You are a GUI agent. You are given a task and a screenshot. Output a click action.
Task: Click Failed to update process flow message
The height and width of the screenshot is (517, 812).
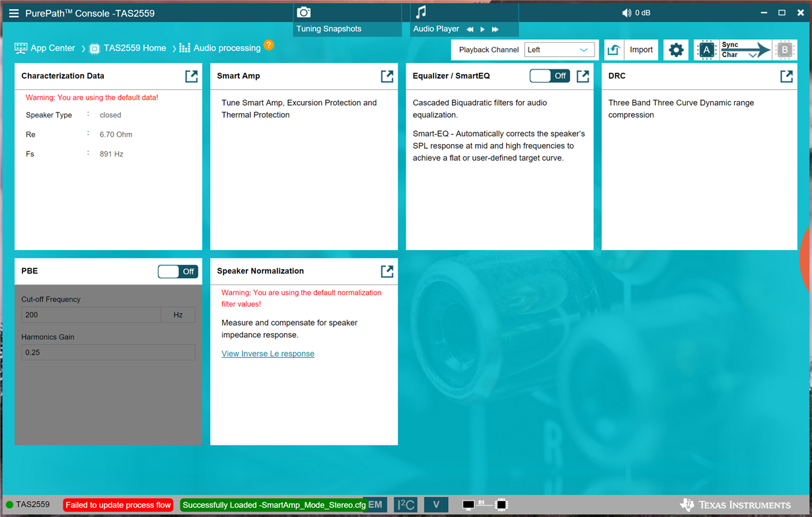point(118,505)
